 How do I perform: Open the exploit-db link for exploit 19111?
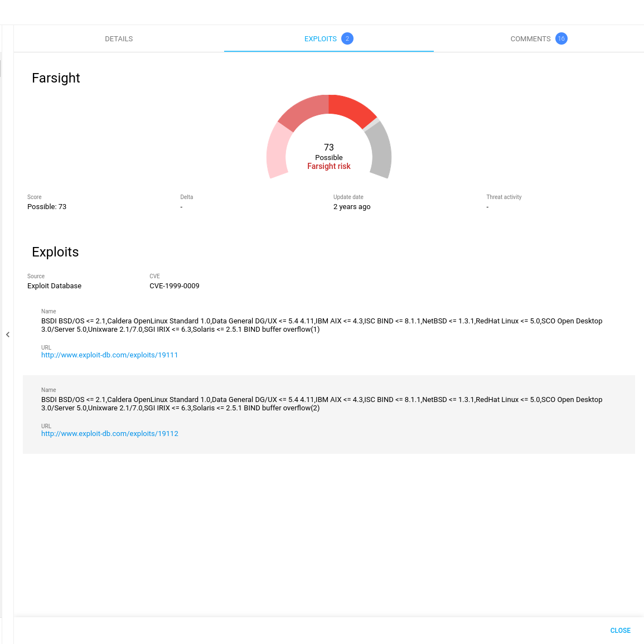[x=109, y=355]
